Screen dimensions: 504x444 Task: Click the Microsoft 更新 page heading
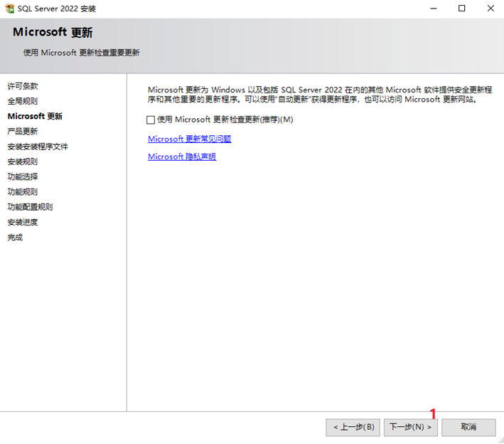click(x=53, y=32)
